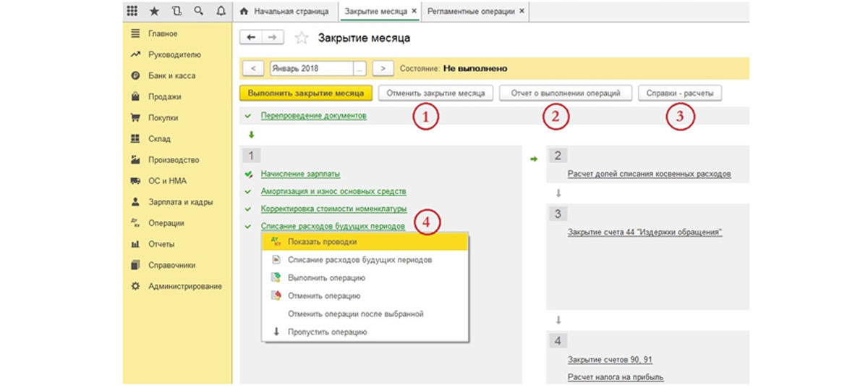This screenshot has width=868, height=386.
Task: Open Производство sidebar section
Action: [x=174, y=160]
